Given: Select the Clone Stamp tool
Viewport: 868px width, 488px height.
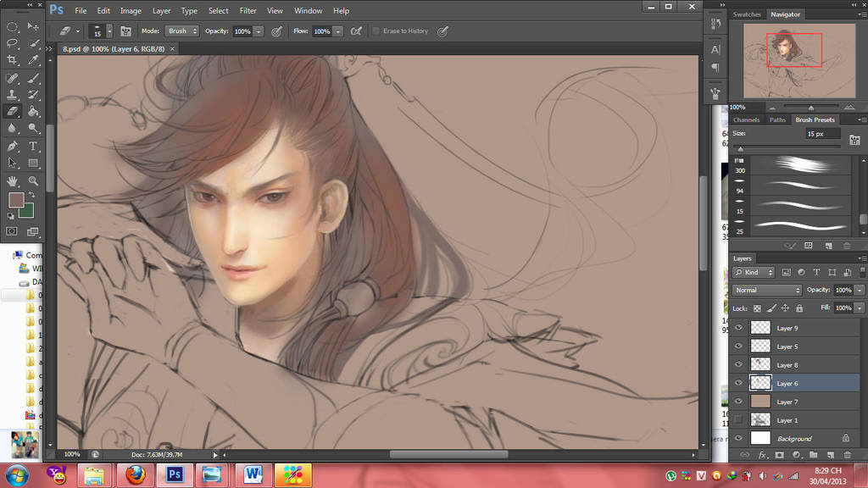Looking at the screenshot, I should click(x=13, y=94).
